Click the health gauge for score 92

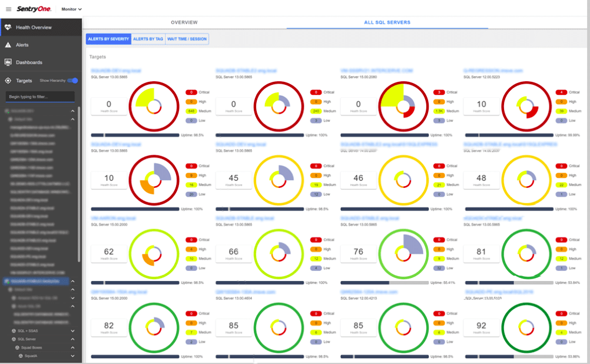pos(526,327)
